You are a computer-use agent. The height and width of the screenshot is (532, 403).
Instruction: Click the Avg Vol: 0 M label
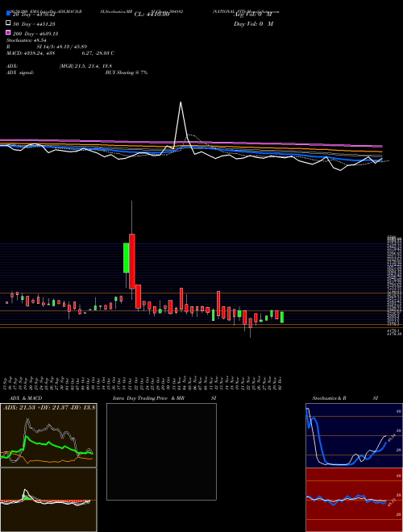[253, 15]
